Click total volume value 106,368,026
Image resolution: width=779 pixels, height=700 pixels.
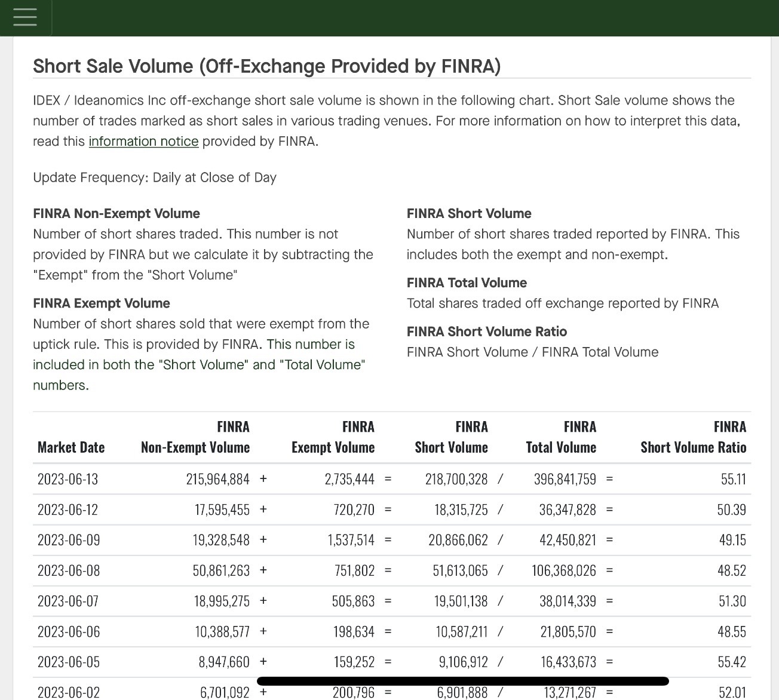tap(564, 571)
